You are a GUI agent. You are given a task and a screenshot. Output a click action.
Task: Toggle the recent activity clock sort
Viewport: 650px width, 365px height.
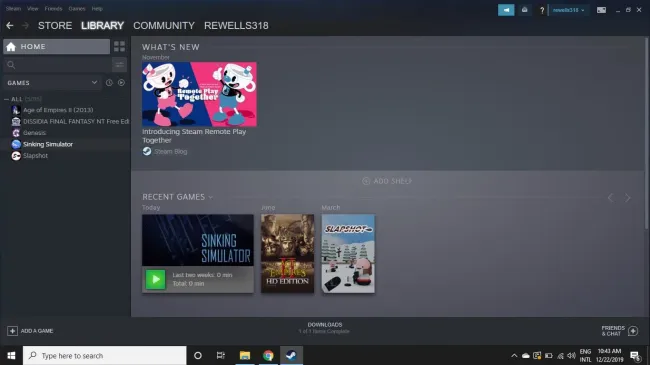[x=109, y=83]
